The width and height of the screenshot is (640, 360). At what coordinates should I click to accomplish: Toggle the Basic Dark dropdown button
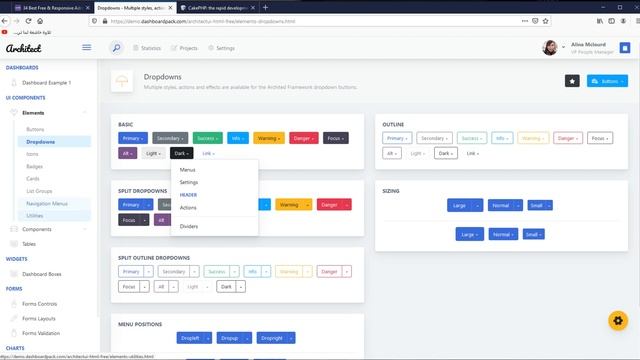(x=182, y=153)
